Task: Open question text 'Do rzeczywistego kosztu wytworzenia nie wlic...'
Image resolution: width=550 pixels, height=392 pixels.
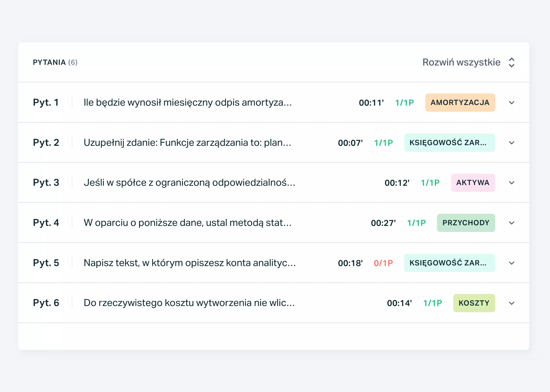Action: click(189, 303)
